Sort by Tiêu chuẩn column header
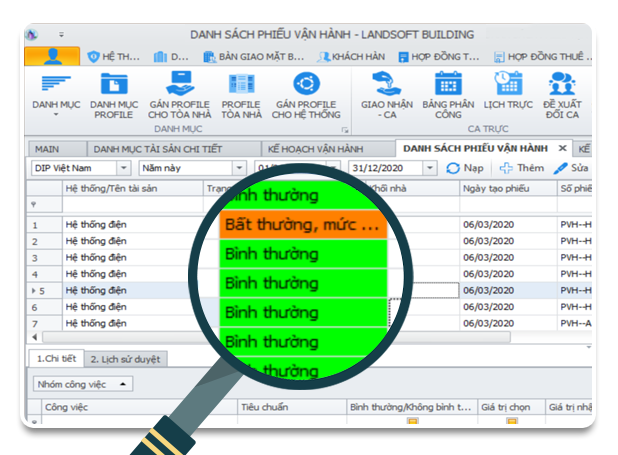This screenshot has width=618, height=455. [x=292, y=407]
